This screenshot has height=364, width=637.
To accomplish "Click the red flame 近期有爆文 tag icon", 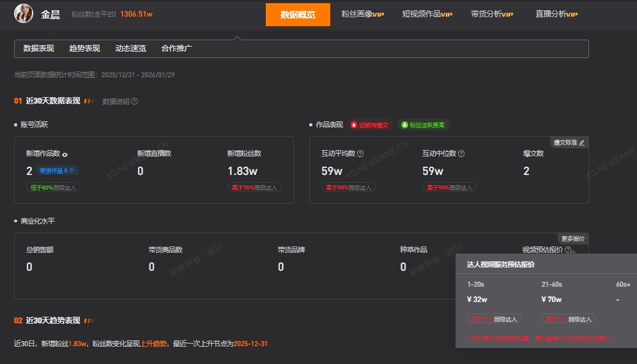I will click(x=353, y=125).
